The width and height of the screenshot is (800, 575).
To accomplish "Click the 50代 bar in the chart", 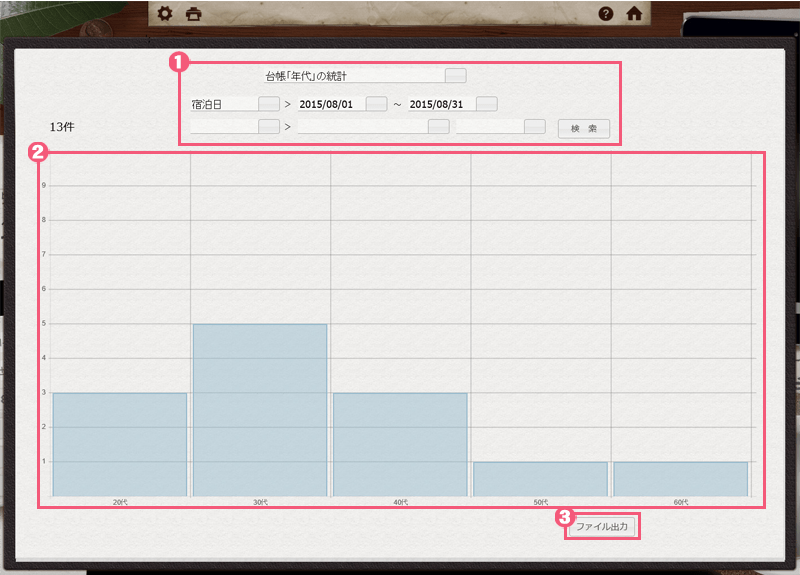I will point(540,478).
